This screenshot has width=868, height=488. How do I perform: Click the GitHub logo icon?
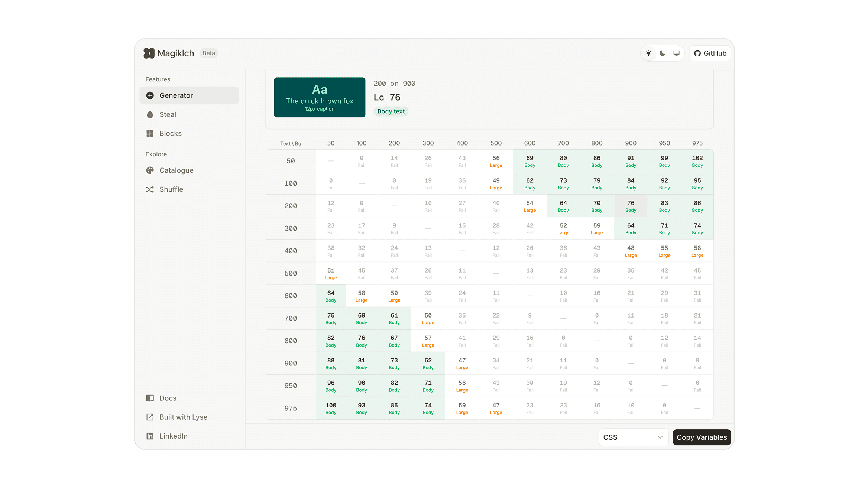tap(697, 53)
